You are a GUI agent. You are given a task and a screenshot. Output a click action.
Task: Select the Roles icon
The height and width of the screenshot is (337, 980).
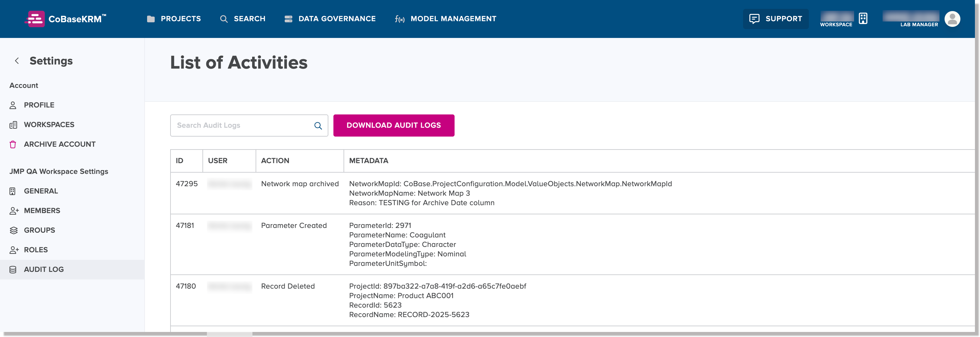point(14,250)
